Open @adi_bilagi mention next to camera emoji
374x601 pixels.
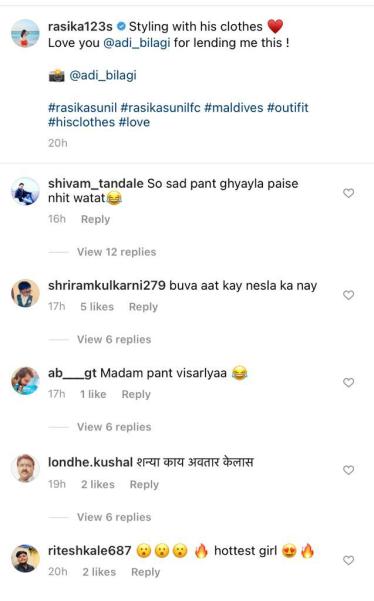(103, 75)
